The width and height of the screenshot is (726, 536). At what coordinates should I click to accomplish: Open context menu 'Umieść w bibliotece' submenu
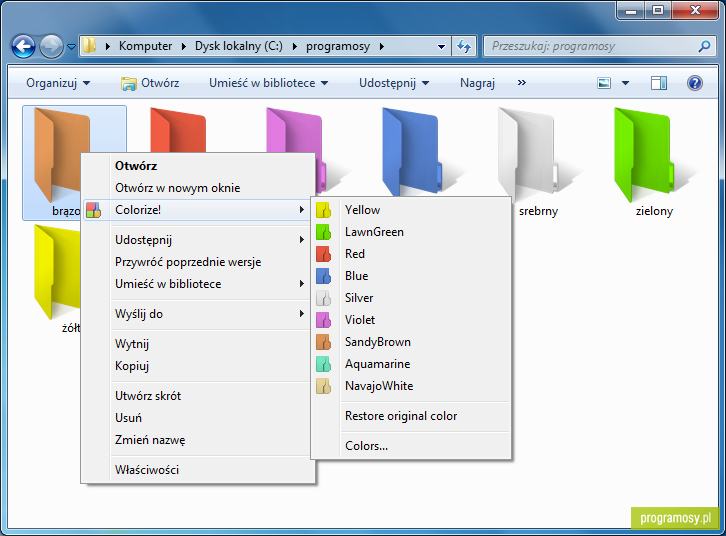199,284
